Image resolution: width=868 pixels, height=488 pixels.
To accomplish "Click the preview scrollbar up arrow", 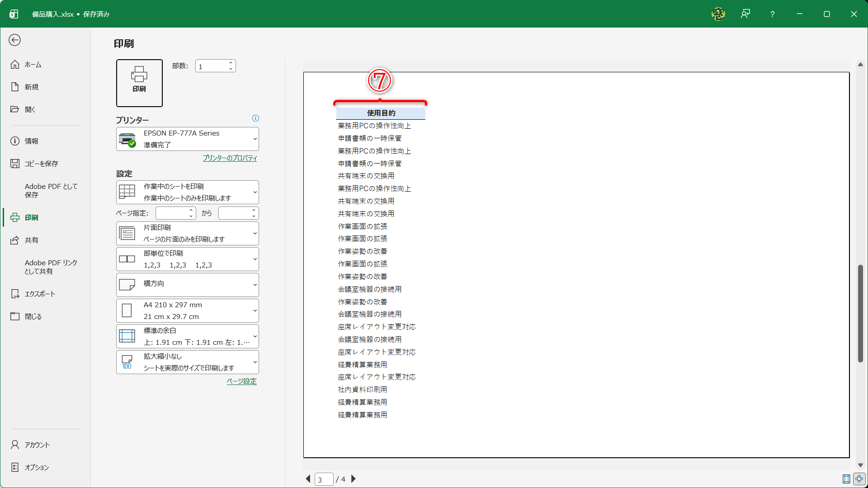I will tap(860, 65).
